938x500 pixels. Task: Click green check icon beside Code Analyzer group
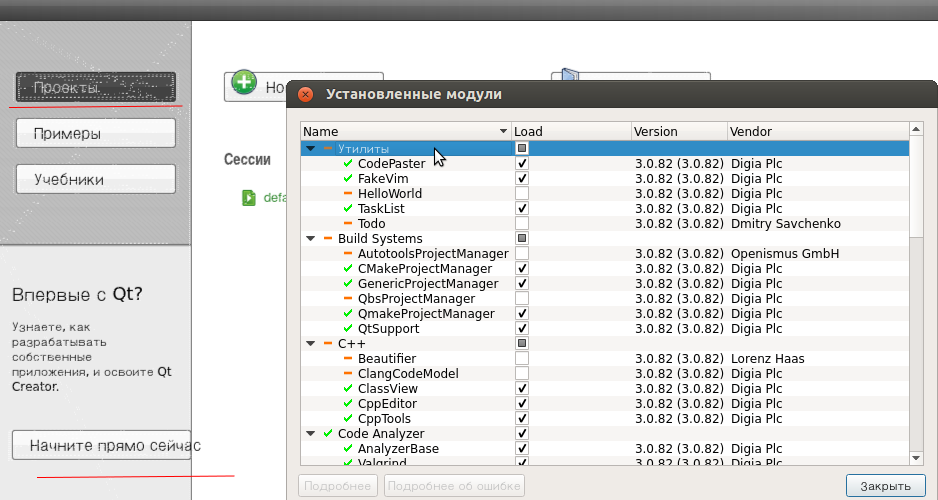328,434
